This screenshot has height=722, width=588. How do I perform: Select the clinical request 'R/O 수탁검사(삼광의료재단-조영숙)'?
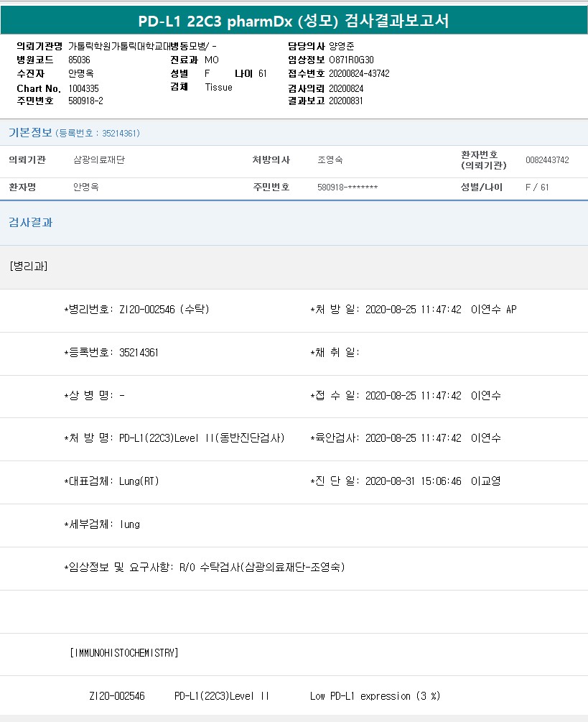262,568
